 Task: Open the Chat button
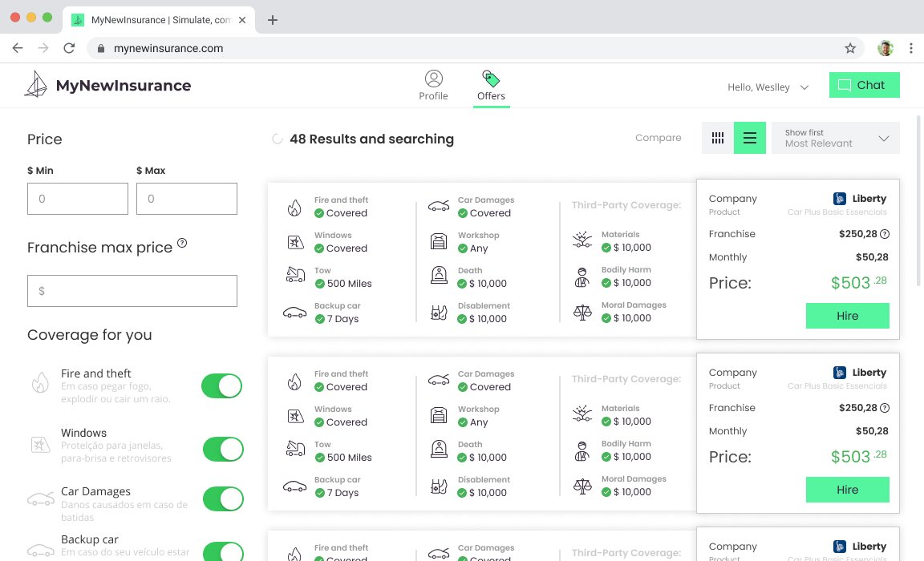coord(864,85)
